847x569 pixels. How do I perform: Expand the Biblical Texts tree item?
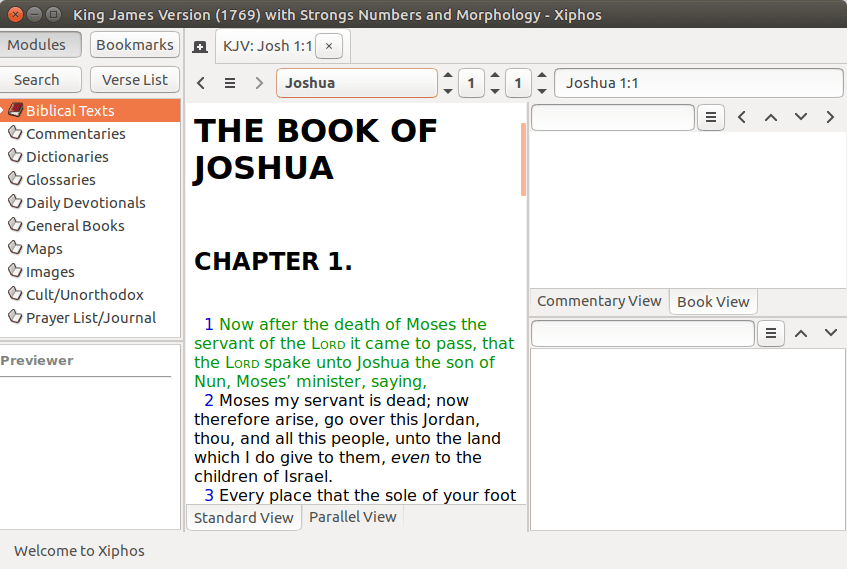[x=4, y=111]
